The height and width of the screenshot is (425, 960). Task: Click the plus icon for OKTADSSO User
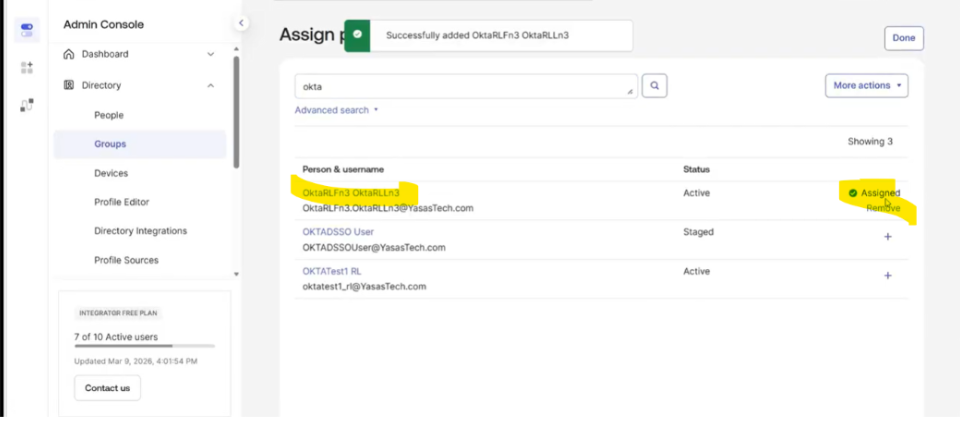tap(887, 237)
